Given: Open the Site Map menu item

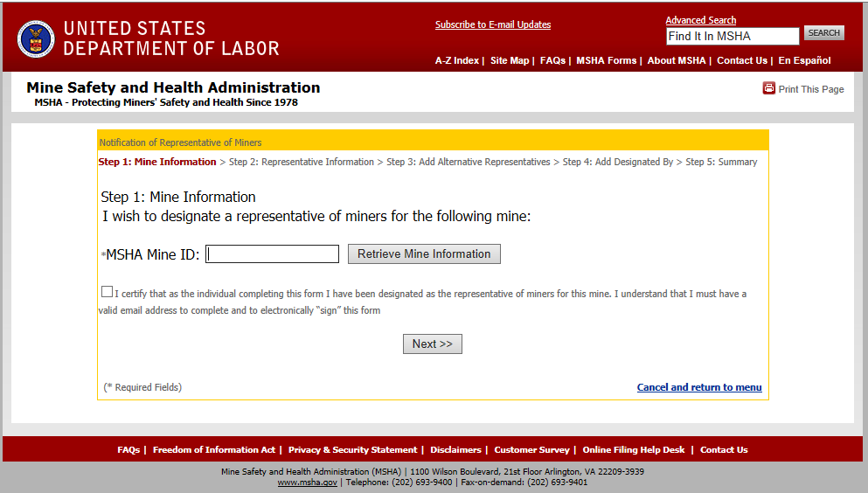Looking at the screenshot, I should coord(509,60).
